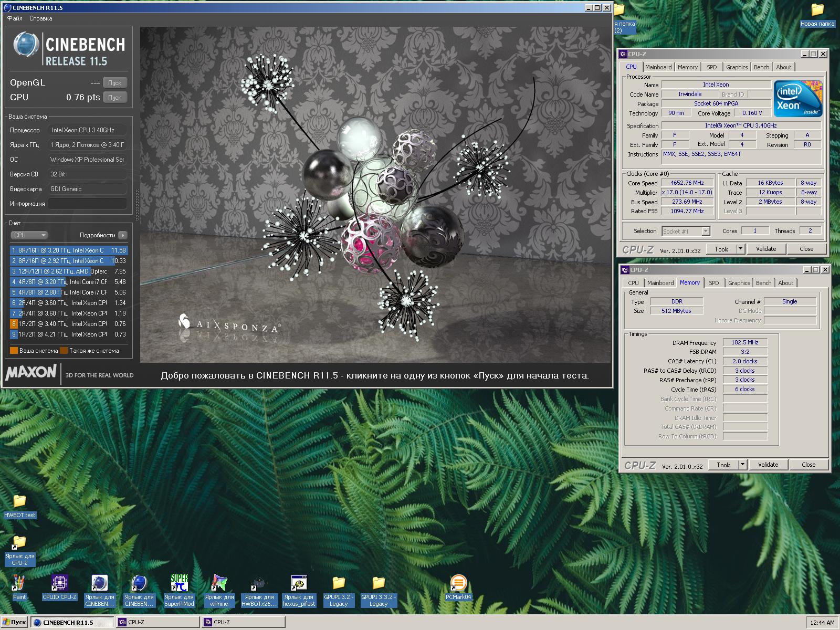Open the Пуск Start menu on taskbar
This screenshot has height=630, width=840.
[x=14, y=622]
